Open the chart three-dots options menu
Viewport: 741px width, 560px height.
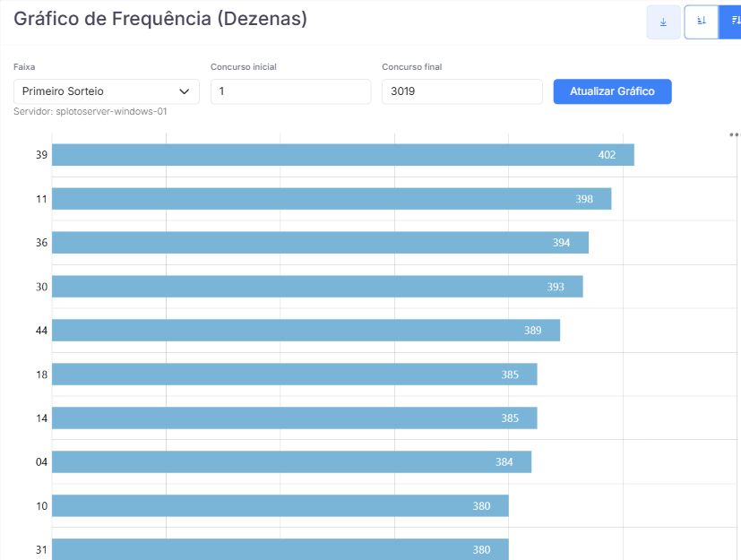tap(735, 134)
